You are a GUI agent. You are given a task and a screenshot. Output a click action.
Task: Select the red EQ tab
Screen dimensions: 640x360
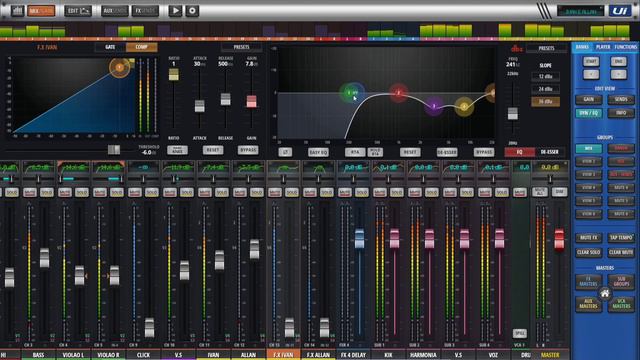point(520,152)
